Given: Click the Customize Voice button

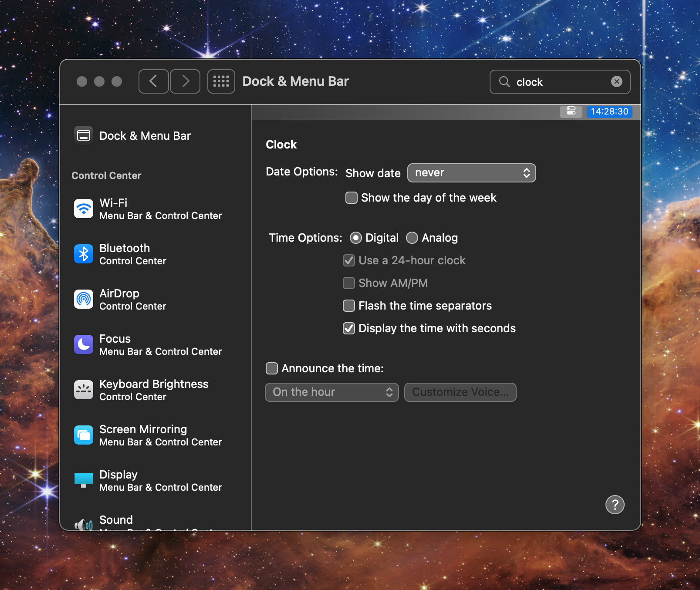Looking at the screenshot, I should pos(460,392).
